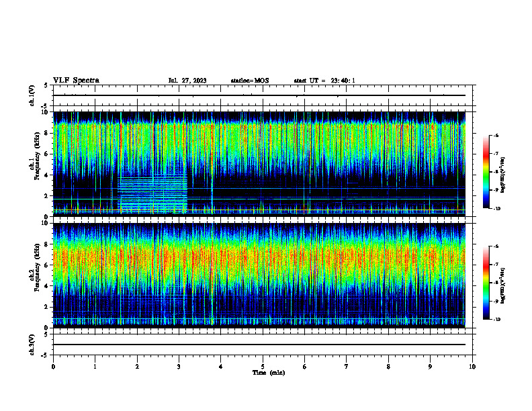Click the "-10" tick on ch.1 colorbar
The height and width of the screenshot is (411, 532).
[x=496, y=209]
